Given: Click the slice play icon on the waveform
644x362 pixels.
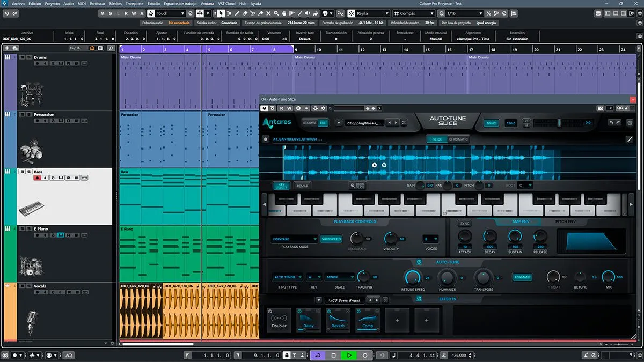Looking at the screenshot, I should click(375, 165).
